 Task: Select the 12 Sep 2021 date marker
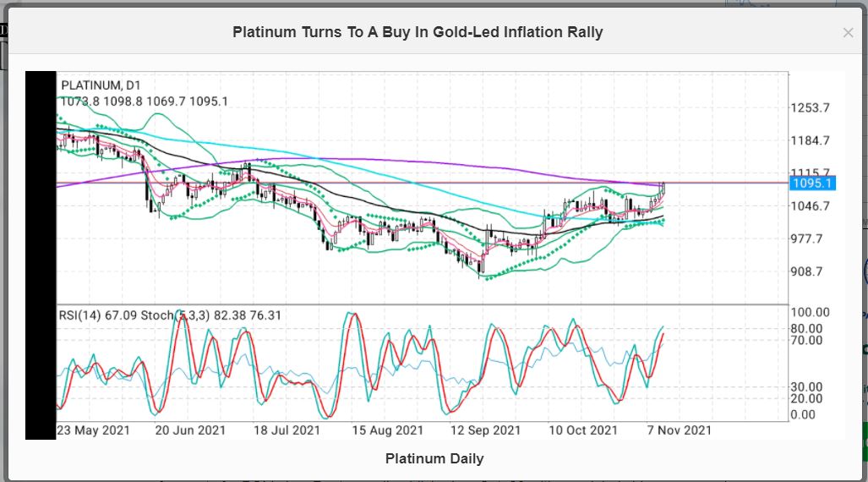pyautogui.click(x=484, y=430)
